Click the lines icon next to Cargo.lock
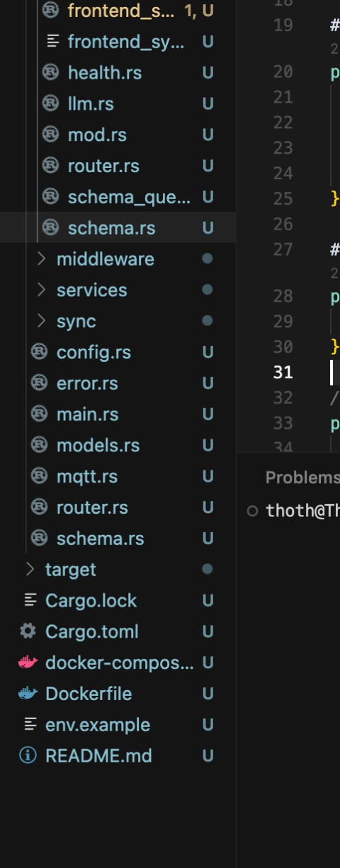This screenshot has width=340, height=868. [x=30, y=600]
